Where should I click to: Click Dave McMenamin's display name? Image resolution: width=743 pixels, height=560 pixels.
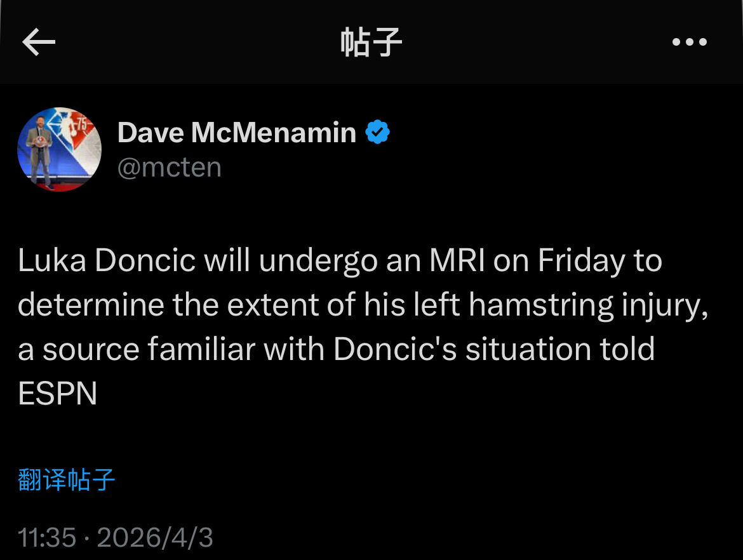[x=236, y=132]
